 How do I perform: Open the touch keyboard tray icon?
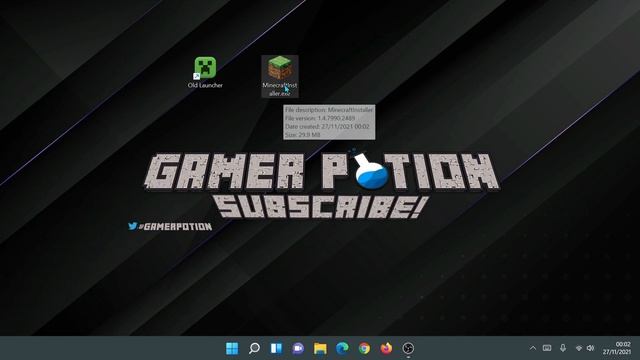tap(547, 348)
